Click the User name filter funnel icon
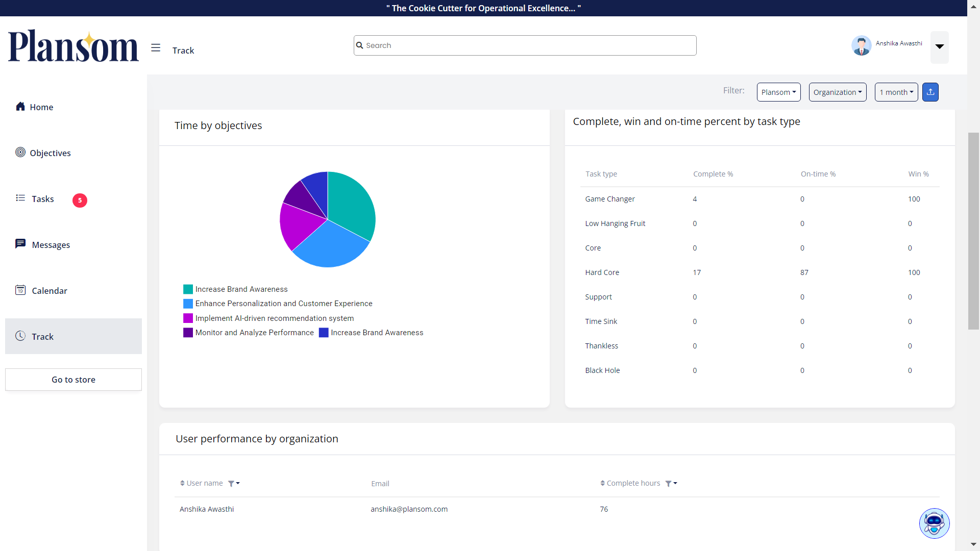The width and height of the screenshot is (980, 551). pos(232,484)
